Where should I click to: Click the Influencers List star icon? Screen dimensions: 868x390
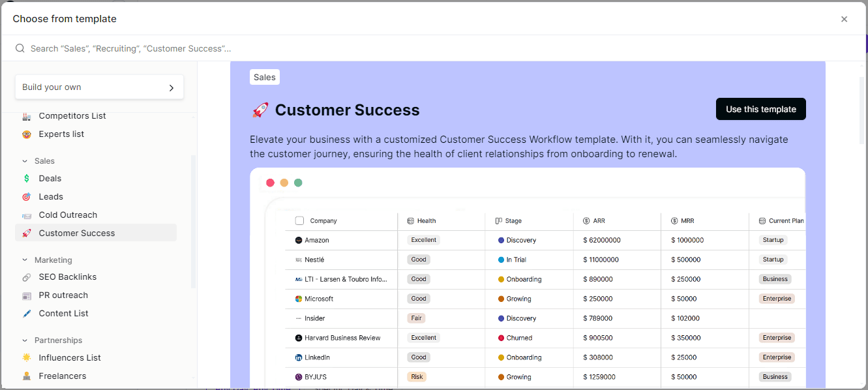click(x=25, y=357)
